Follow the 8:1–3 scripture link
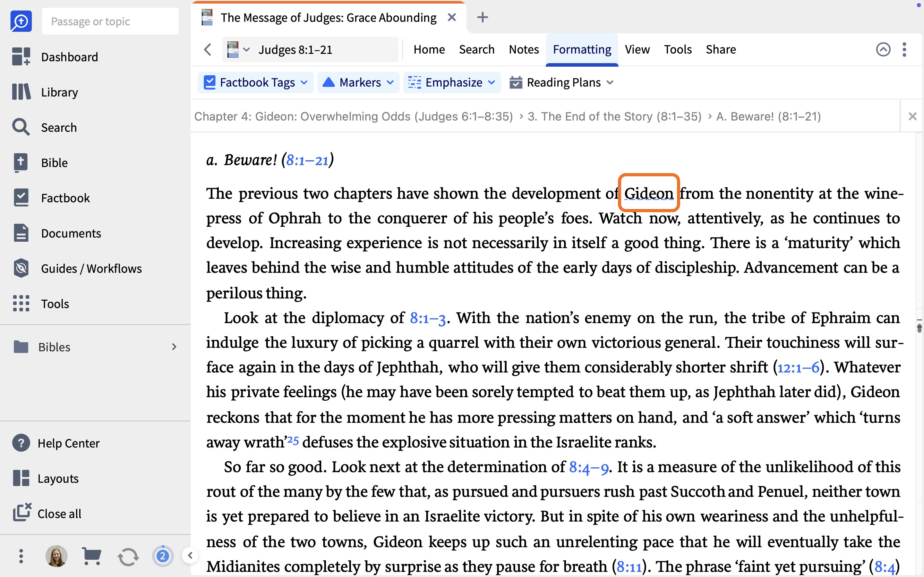 pos(427,318)
